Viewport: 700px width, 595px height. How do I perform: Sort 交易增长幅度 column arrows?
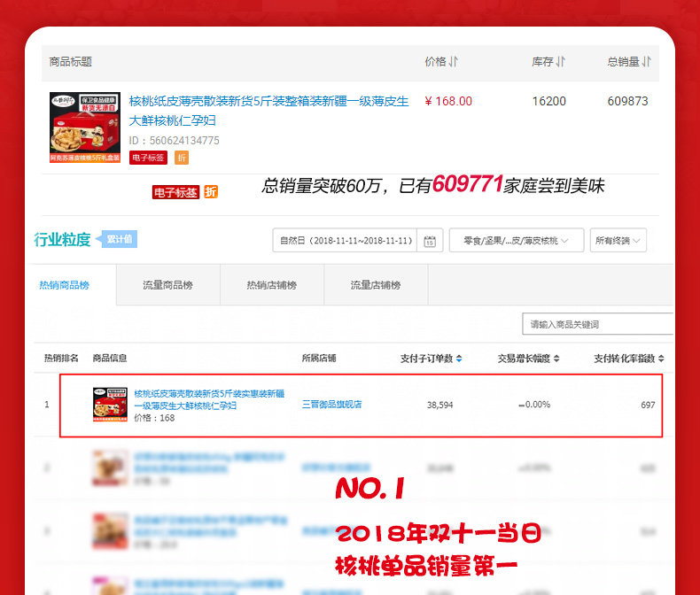point(556,359)
